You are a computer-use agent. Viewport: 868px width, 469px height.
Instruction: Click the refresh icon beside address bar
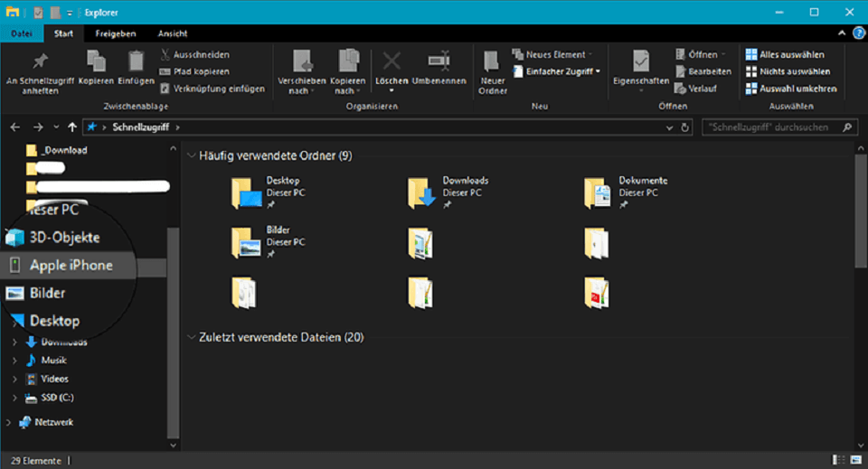tap(684, 127)
